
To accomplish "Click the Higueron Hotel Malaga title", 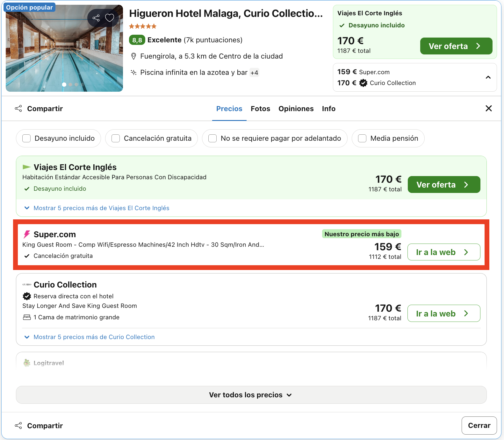I will click(226, 13).
